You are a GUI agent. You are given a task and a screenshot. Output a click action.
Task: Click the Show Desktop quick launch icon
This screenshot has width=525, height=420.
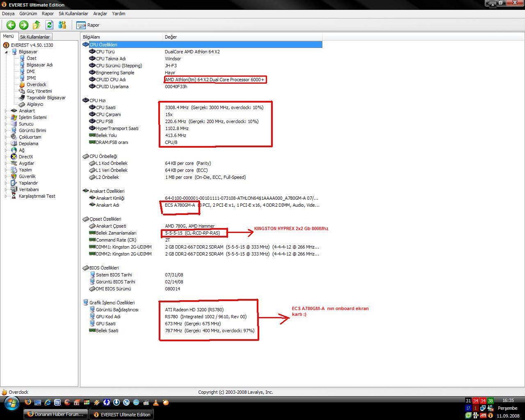38,402
